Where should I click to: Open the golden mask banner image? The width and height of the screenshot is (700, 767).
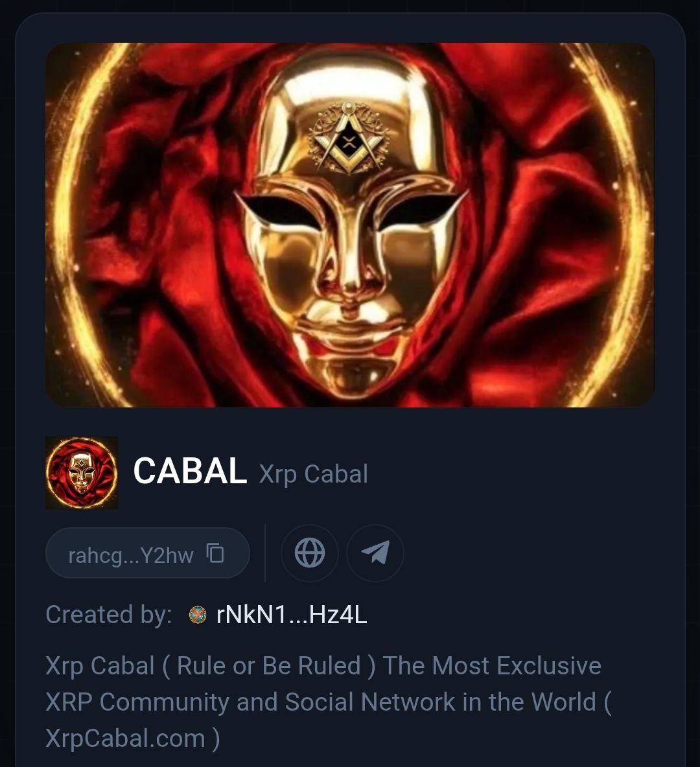(350, 225)
